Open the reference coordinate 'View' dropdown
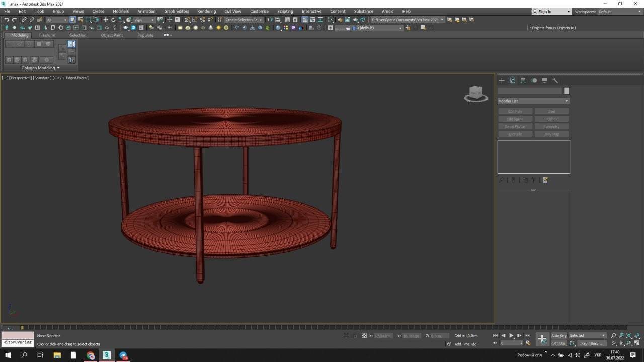 tap(144, 20)
